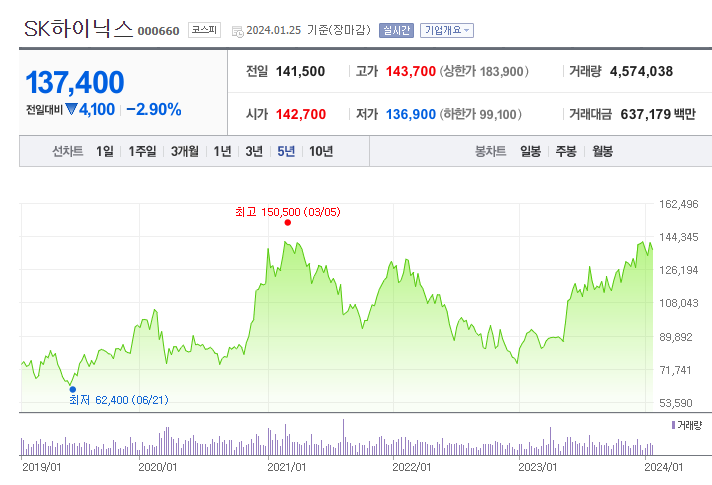The height and width of the screenshot is (485, 712).
Task: Switch to 월봉 candlestick chart
Action: (603, 151)
